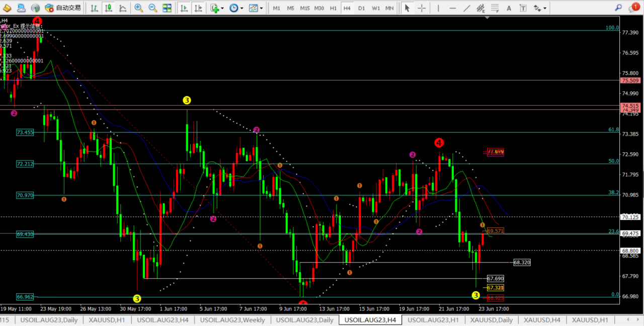The image size is (644, 326).
Task: Select the horizontal line drawing tool
Action: [x=452, y=8]
